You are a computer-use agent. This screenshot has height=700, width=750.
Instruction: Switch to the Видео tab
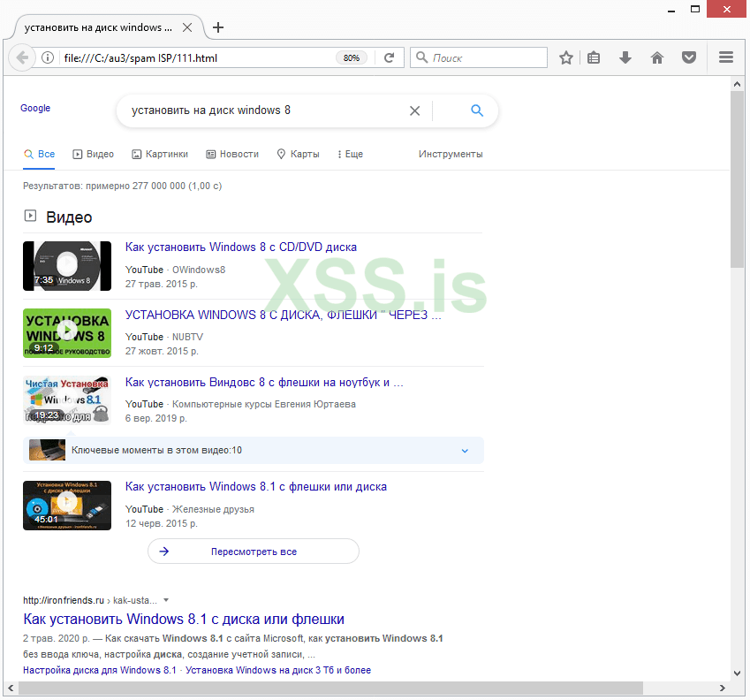point(94,154)
